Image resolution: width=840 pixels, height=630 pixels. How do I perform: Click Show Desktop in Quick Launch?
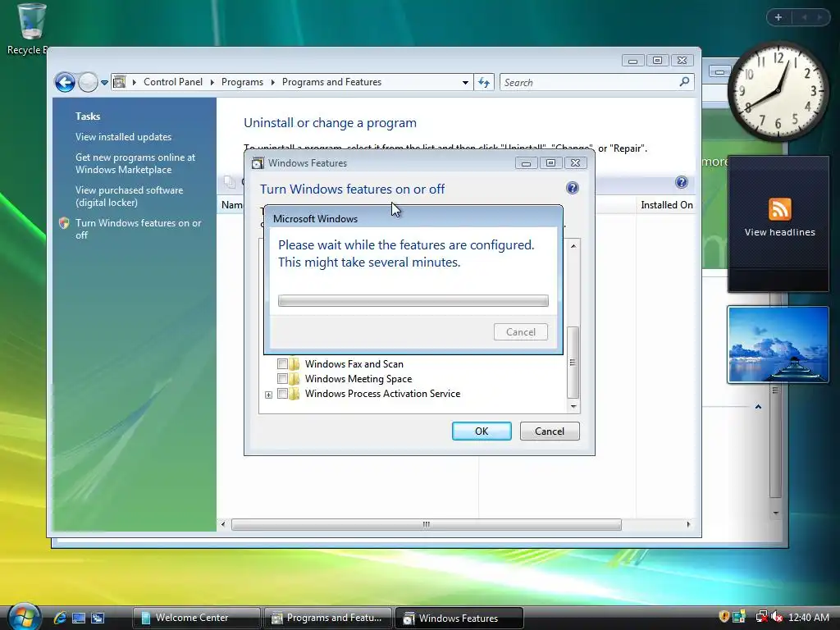tap(79, 618)
